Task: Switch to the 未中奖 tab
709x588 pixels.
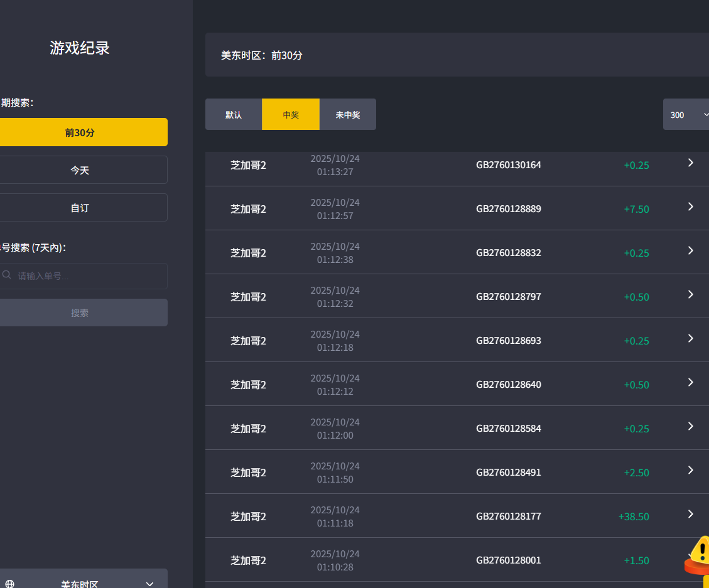Action: [347, 115]
